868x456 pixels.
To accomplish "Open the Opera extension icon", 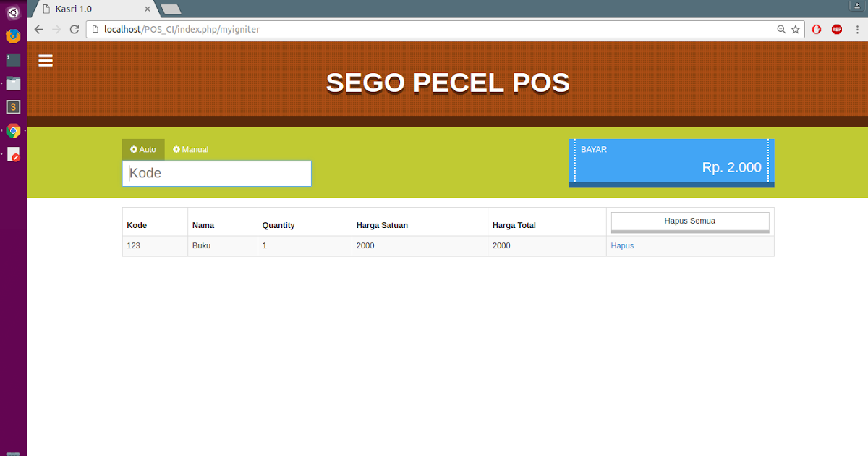I will (817, 30).
